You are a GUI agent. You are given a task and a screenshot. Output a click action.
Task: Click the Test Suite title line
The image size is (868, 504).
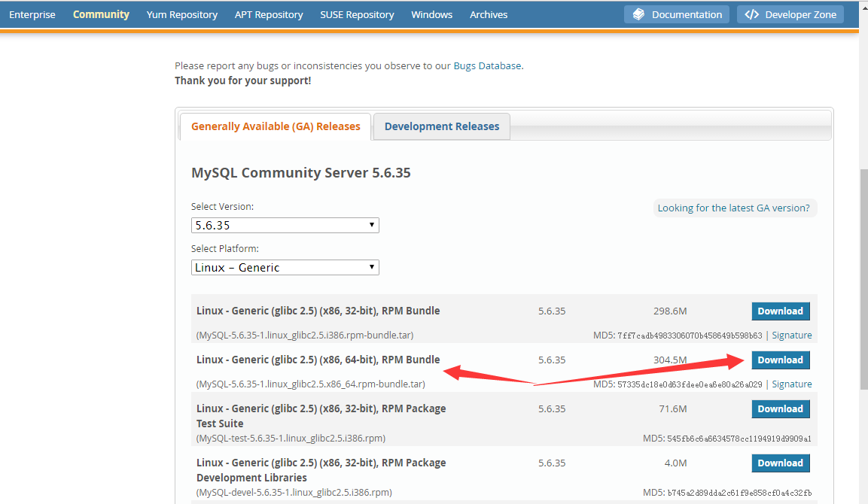point(220,424)
